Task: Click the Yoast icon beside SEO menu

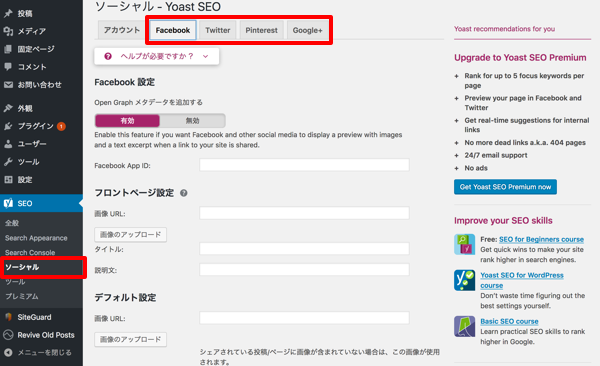Action: [x=8, y=203]
